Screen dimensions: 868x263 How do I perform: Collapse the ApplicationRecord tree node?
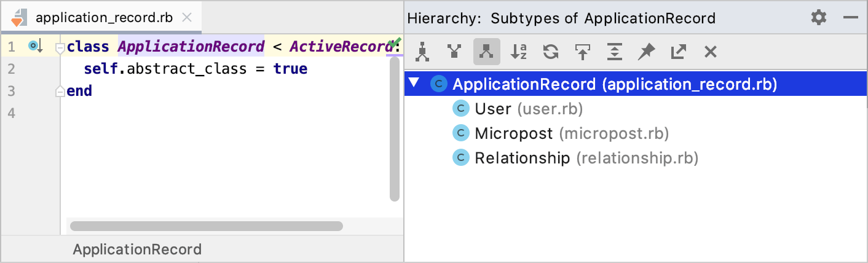pyautogui.click(x=415, y=84)
